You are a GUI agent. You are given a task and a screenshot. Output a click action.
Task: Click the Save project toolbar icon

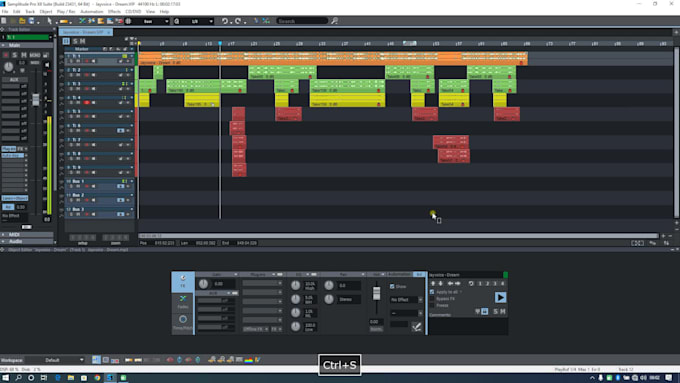pyautogui.click(x=31, y=21)
